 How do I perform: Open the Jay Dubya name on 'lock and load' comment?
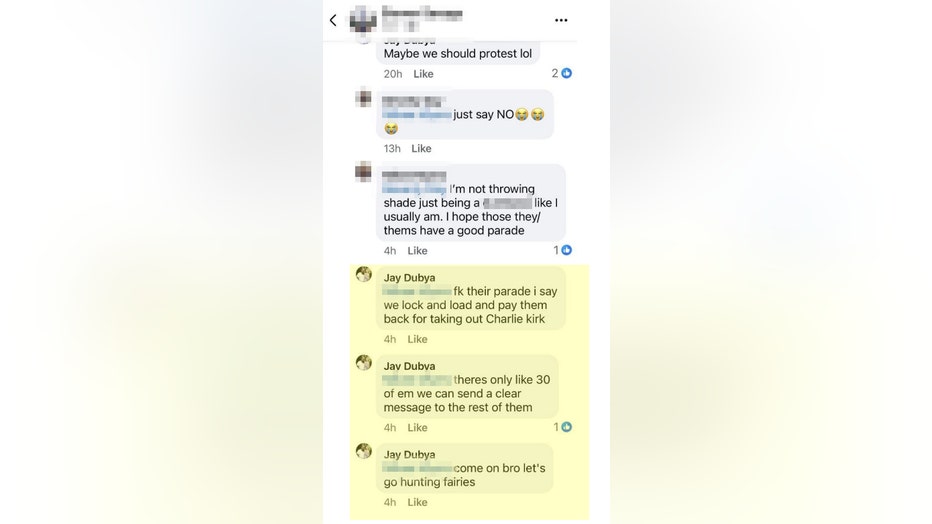pyautogui.click(x=410, y=277)
